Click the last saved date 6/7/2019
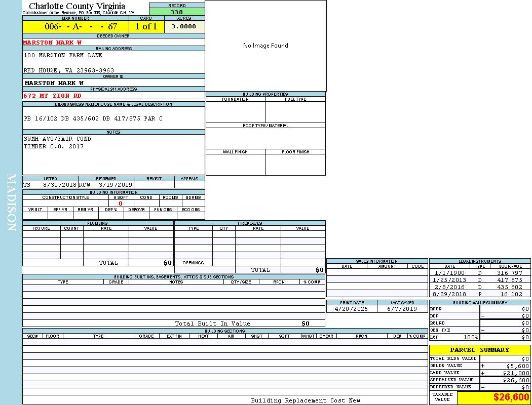 coord(402,308)
